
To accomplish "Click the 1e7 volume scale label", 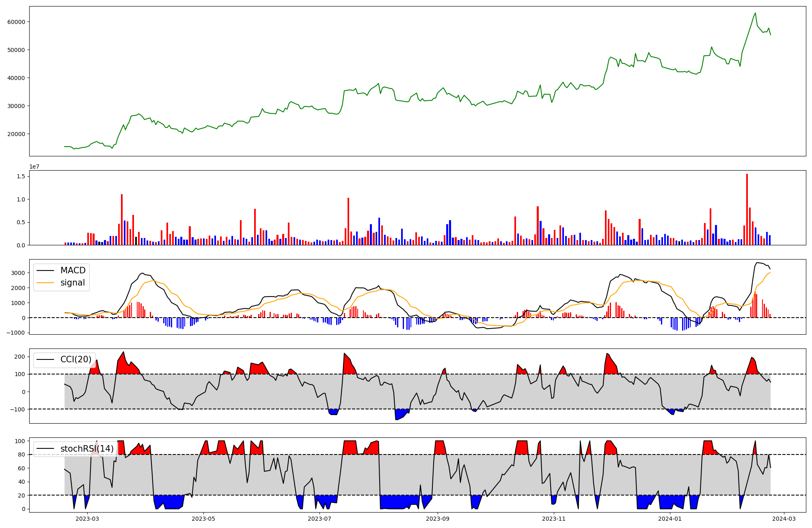I will 35,167.
